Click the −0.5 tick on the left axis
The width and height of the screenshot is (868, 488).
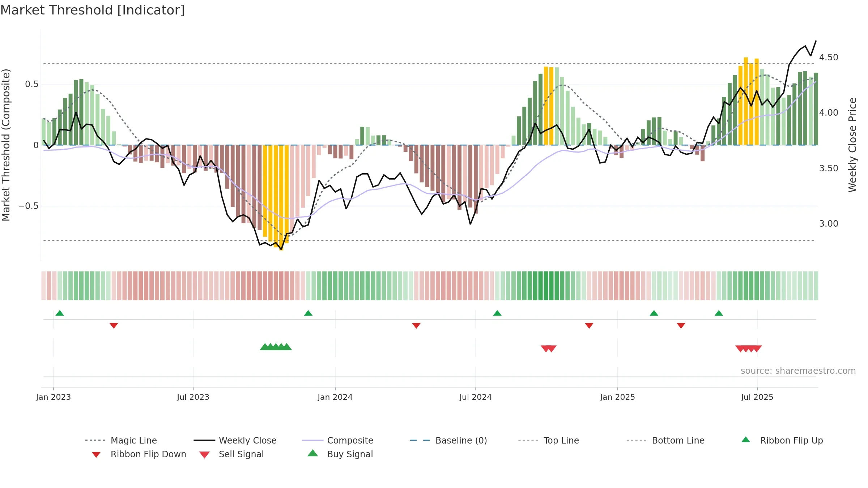coord(29,206)
